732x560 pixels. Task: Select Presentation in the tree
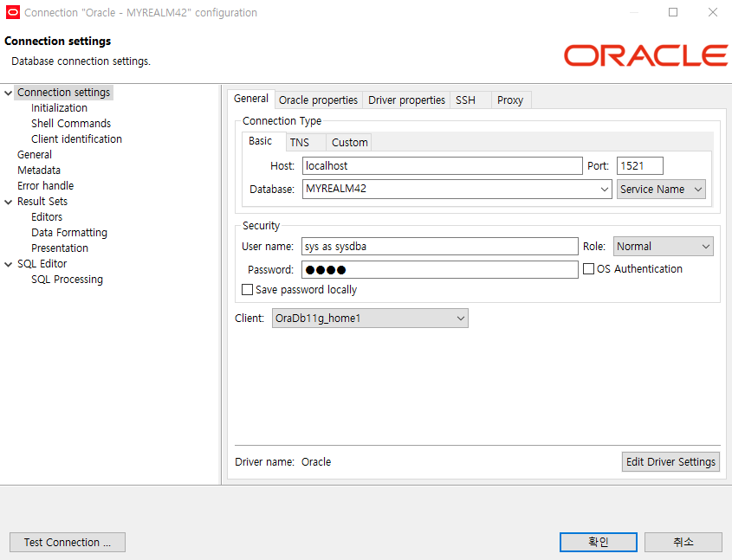coord(60,248)
